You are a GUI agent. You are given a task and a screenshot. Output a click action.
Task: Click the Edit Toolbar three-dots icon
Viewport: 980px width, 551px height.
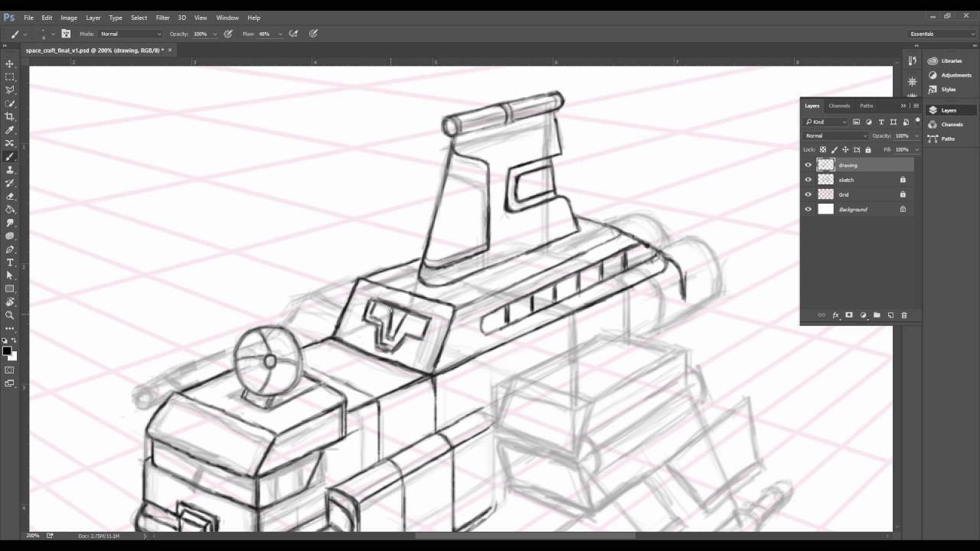pyautogui.click(x=10, y=328)
